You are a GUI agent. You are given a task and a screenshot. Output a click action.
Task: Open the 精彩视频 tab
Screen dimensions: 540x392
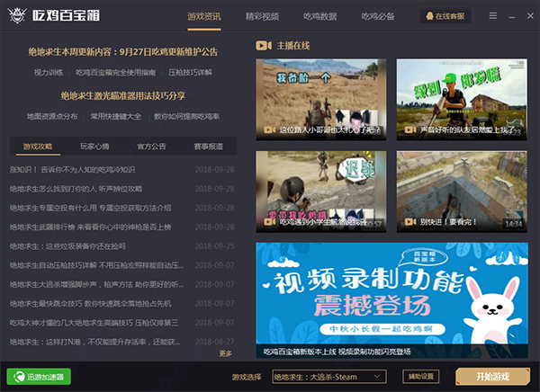click(262, 16)
